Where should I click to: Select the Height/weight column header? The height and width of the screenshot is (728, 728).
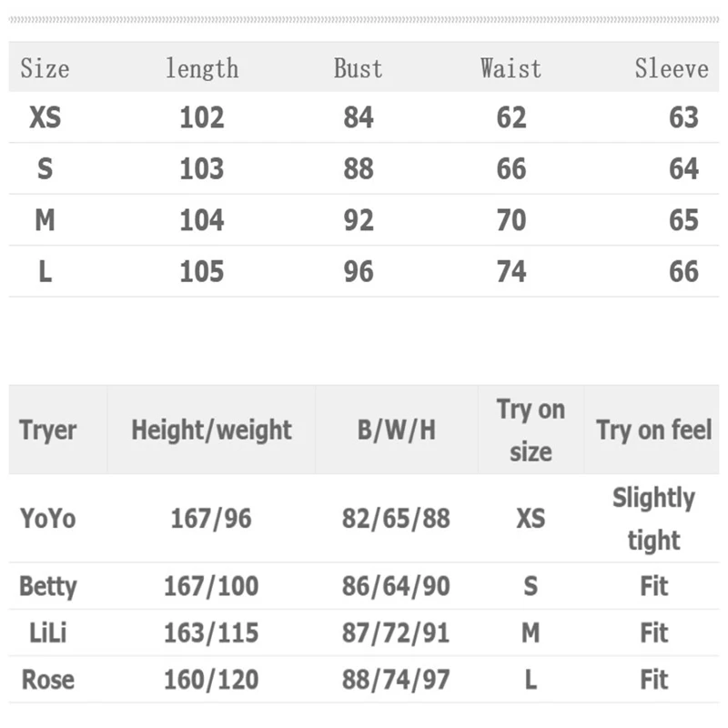(212, 430)
